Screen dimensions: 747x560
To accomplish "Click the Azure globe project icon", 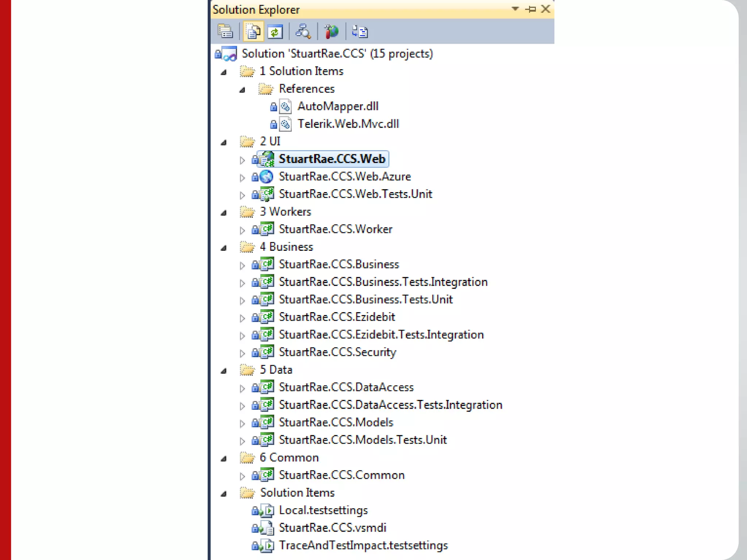I will click(x=267, y=177).
